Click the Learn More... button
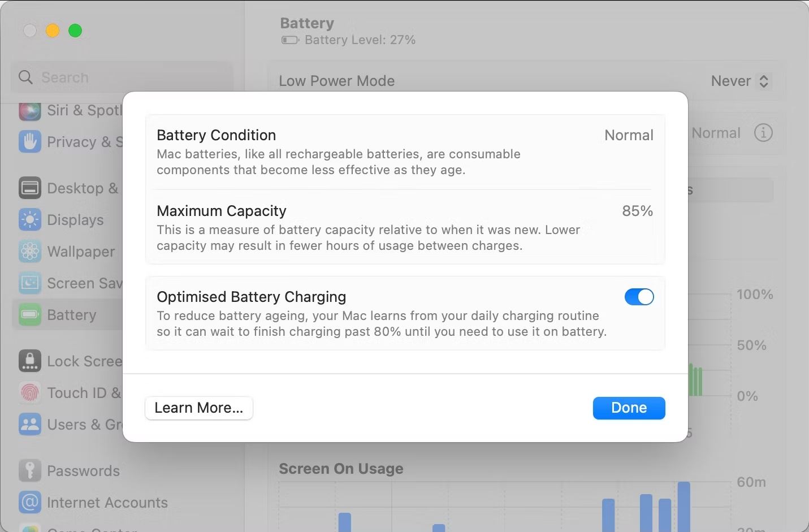Viewport: 809px width, 532px height. tap(199, 408)
